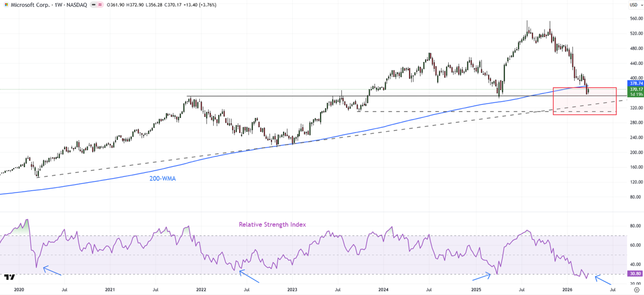Click the 40.00 level on the RSI scale
Image resolution: width=644 pixels, height=295 pixels.
click(636, 264)
